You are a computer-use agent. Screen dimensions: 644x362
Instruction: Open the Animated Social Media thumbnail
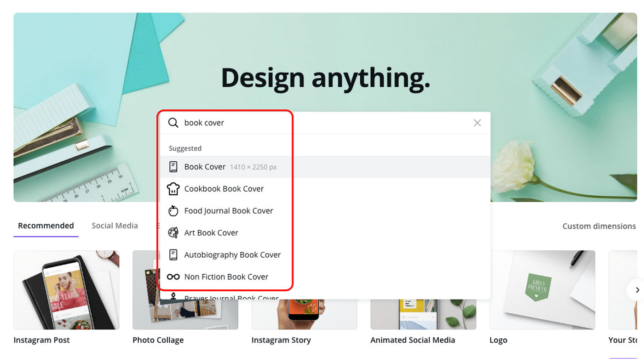pos(423,314)
